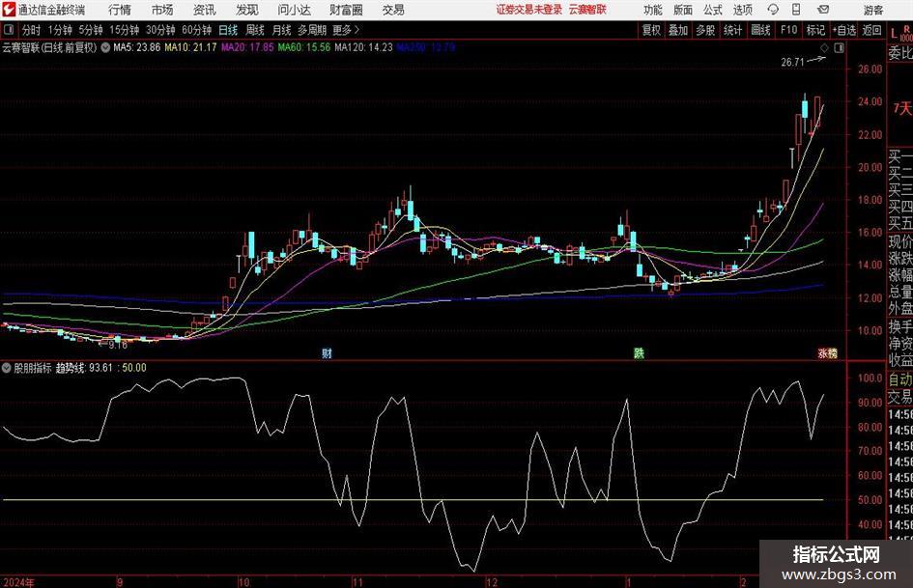Viewport: 913px width, 588px height.
Task: Click the 标记 toolbar button
Action: [815, 30]
